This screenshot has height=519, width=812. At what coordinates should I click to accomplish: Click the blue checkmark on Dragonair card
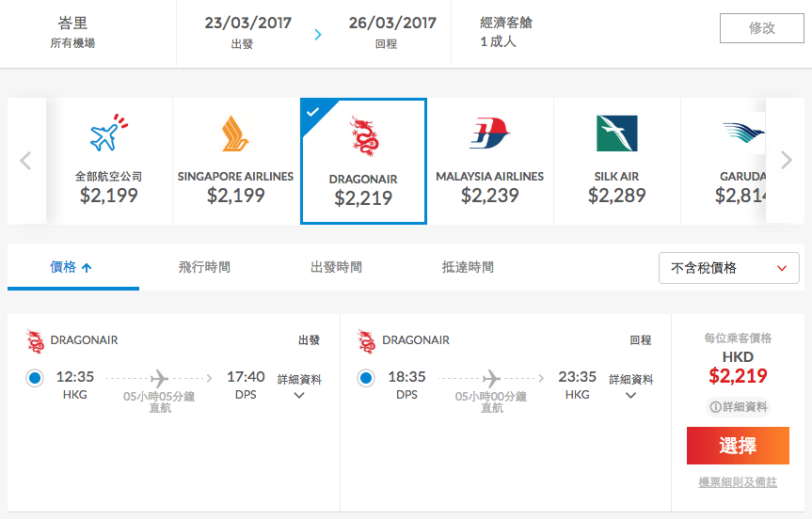(x=312, y=112)
